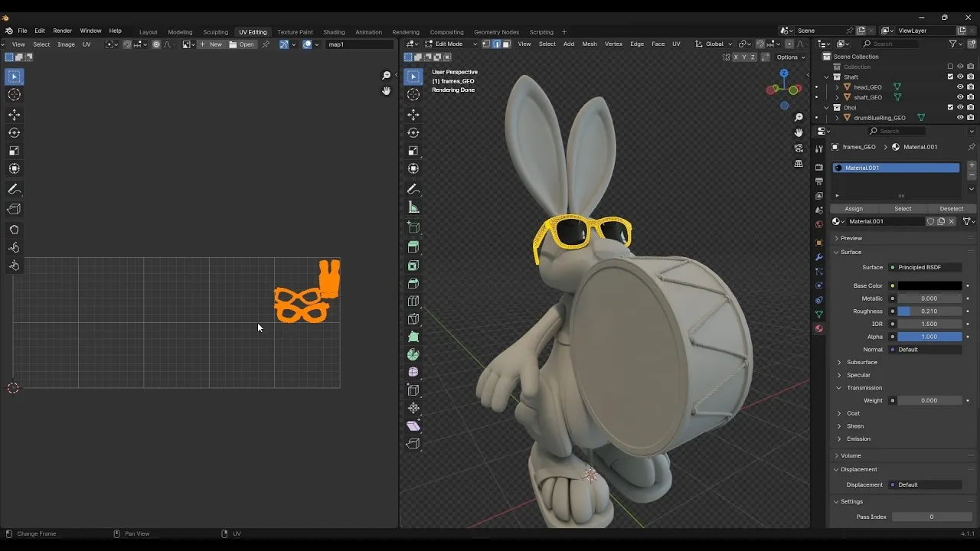Click the Assign material button
This screenshot has width=980, height=551.
[x=854, y=209]
